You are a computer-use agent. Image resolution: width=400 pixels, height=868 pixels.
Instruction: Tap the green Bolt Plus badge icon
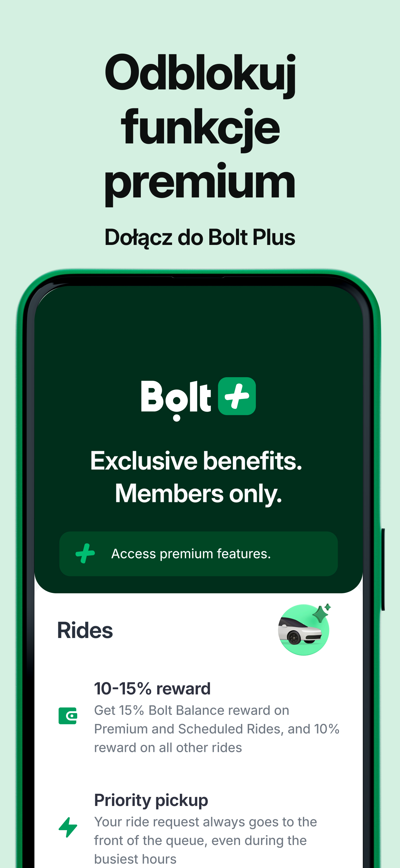pyautogui.click(x=237, y=396)
